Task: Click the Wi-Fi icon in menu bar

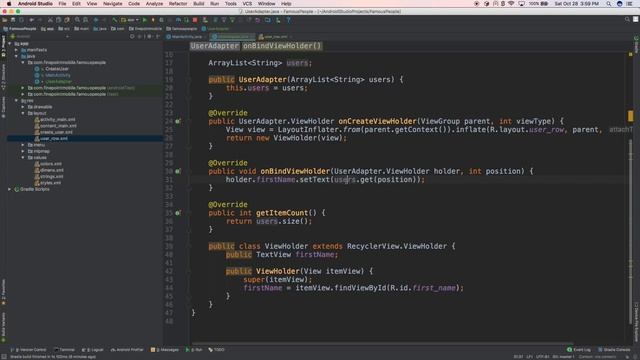Action: click(x=511, y=4)
